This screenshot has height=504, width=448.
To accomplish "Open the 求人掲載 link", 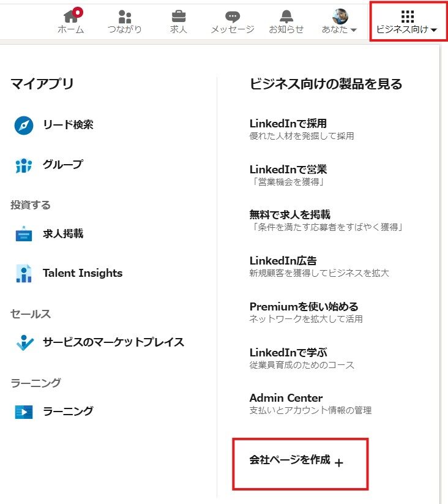I will coord(63,234).
